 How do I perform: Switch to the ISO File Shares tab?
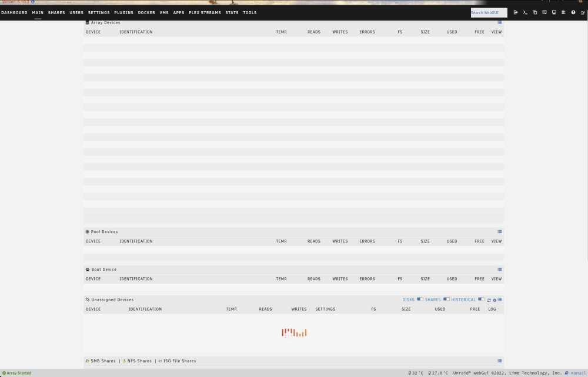point(179,361)
